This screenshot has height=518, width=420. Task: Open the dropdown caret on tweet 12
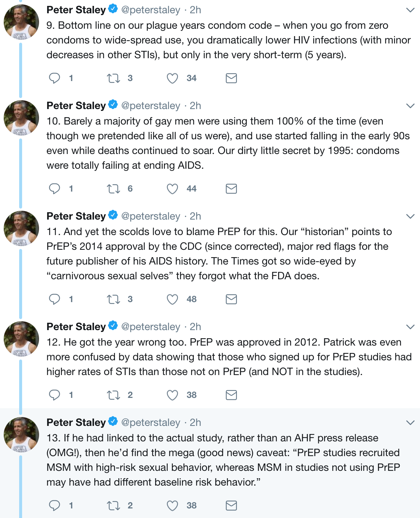410,327
